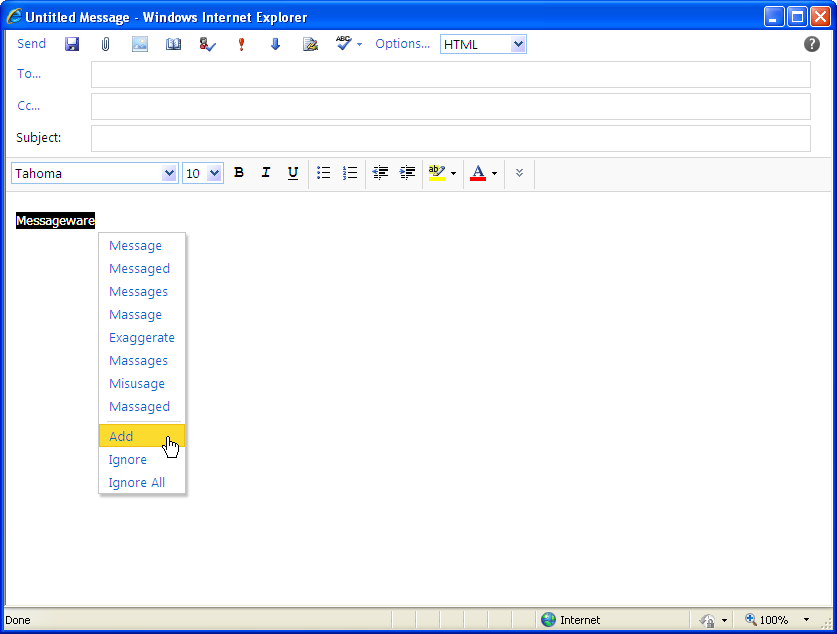Screen dimensions: 837x634
Task: Toggle underline formatting
Action: coord(293,173)
